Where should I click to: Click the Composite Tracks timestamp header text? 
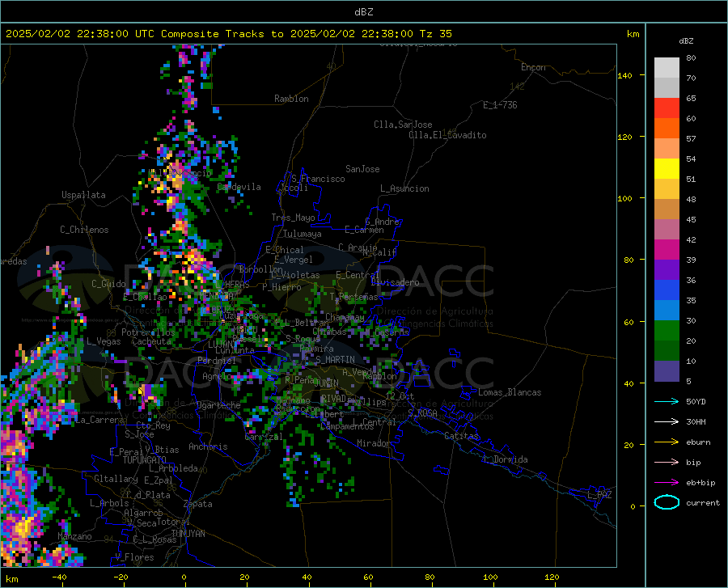pyautogui.click(x=229, y=34)
